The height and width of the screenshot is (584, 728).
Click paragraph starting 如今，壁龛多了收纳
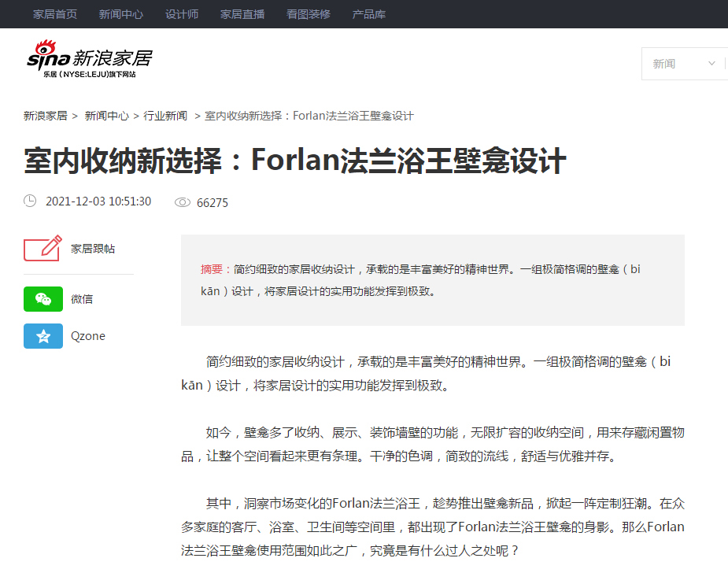point(433,444)
